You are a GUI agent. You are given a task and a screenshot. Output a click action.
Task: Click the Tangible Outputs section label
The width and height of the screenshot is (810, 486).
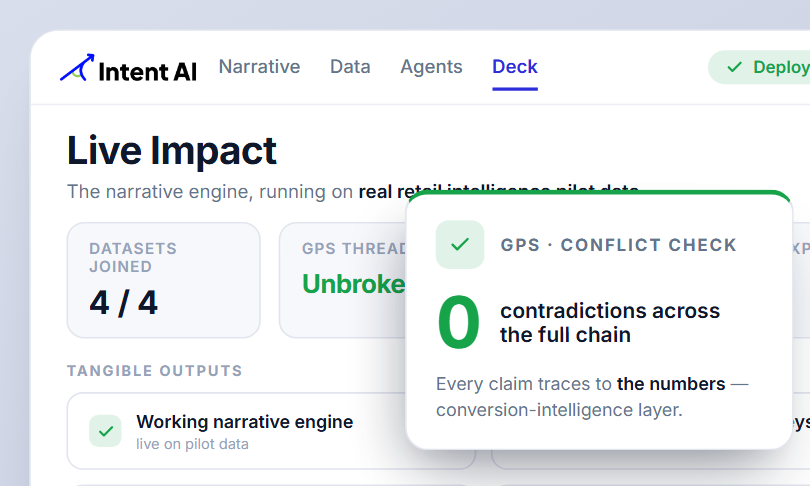click(154, 371)
